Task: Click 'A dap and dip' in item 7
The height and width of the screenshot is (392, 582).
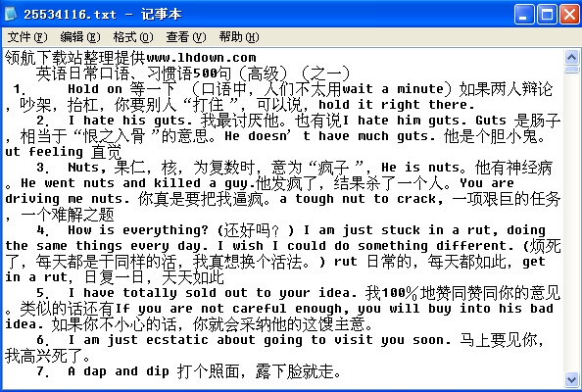Action: coord(119,371)
